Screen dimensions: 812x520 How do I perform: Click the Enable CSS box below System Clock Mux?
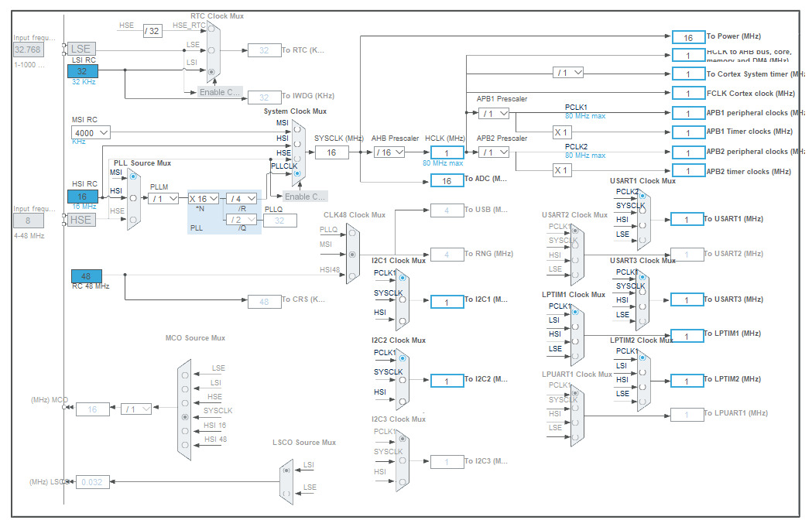coord(306,195)
